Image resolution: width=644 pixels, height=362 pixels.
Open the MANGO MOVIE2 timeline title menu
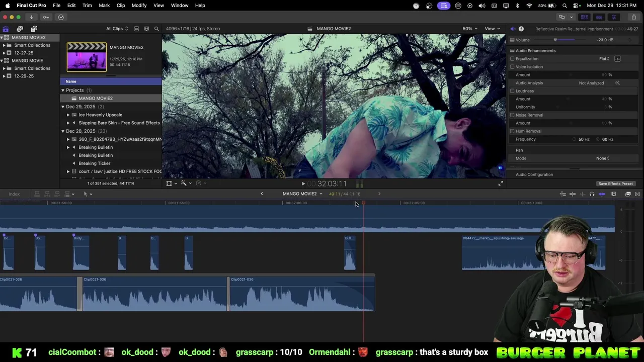click(302, 194)
